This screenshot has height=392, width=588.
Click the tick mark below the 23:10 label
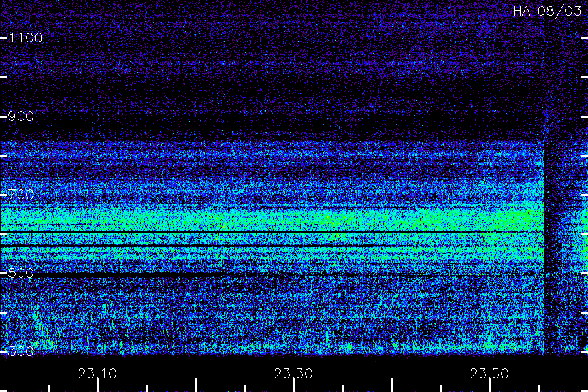[98, 385]
